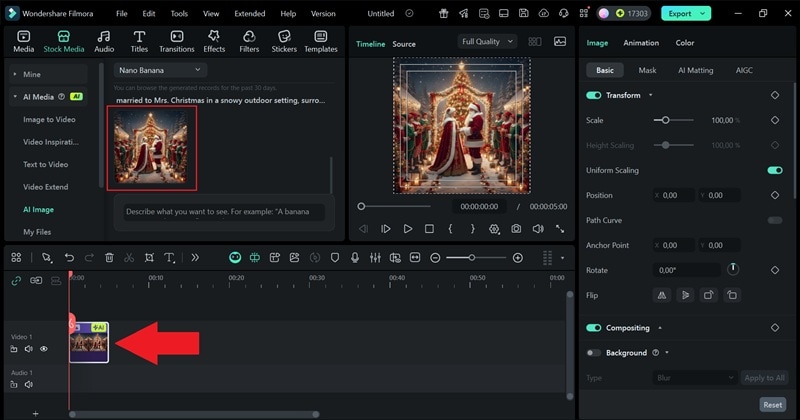Mute the Audio 1 track
This screenshot has height=420, width=800.
click(29, 384)
